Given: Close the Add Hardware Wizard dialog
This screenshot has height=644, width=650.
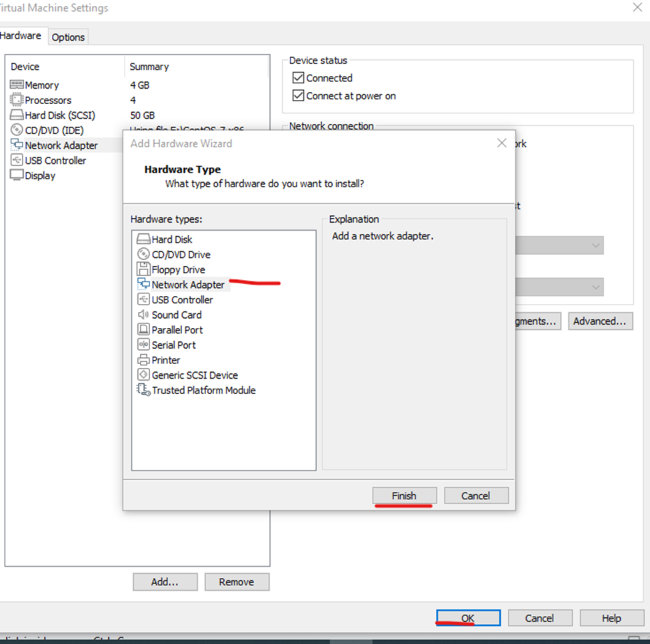Looking at the screenshot, I should [x=502, y=143].
